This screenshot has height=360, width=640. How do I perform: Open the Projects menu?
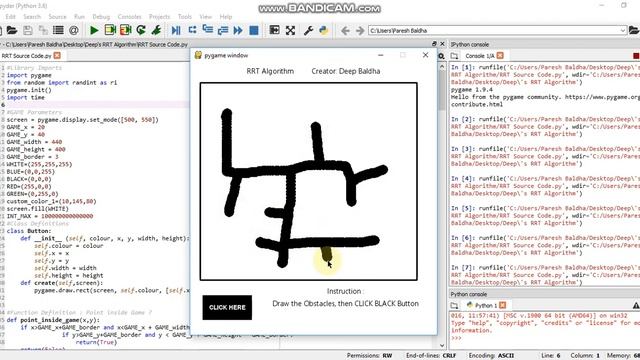click(x=159, y=17)
